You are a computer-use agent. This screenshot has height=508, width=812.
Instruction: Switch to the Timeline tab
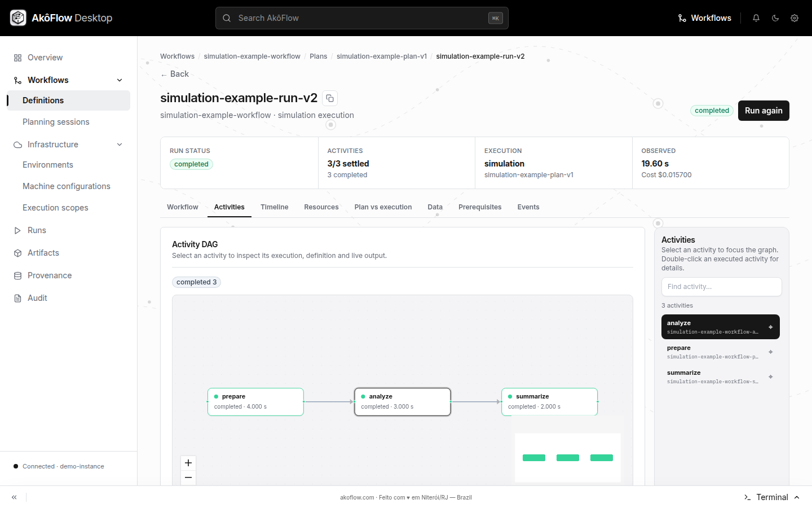coord(275,207)
